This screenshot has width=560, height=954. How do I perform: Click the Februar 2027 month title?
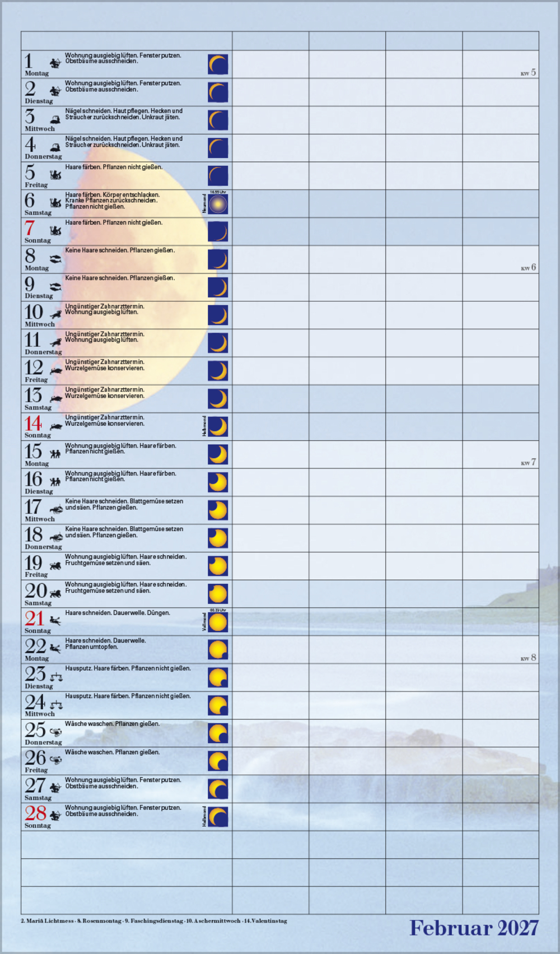click(473, 928)
